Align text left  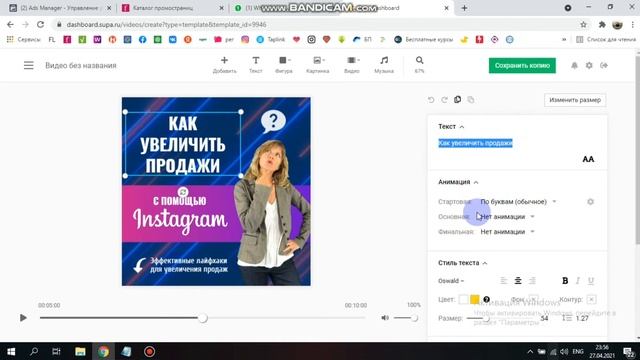(504, 281)
